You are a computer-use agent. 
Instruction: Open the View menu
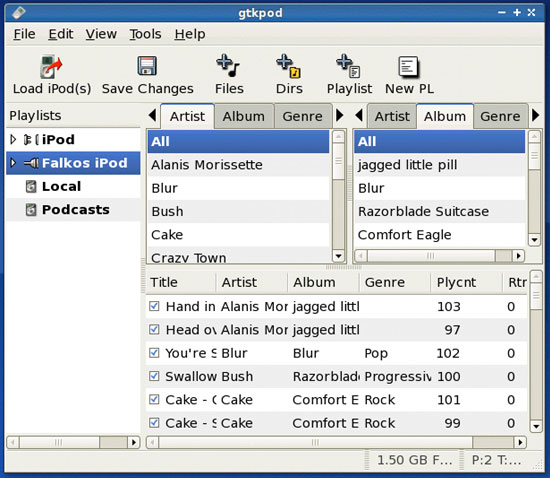[101, 34]
